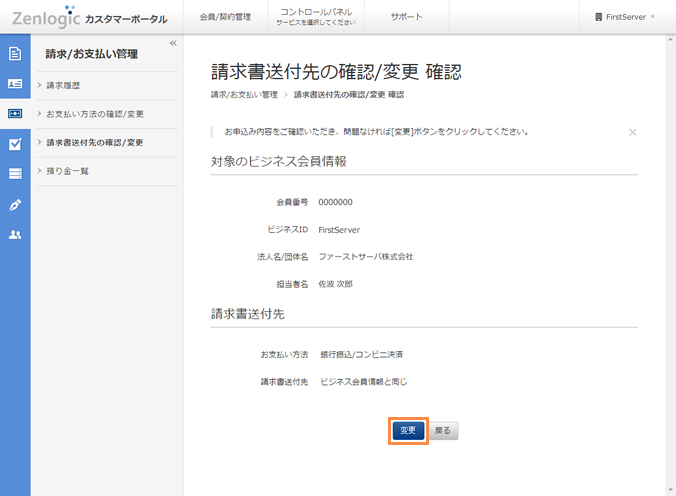
Task: Click the 変更 button
Action: tap(408, 431)
